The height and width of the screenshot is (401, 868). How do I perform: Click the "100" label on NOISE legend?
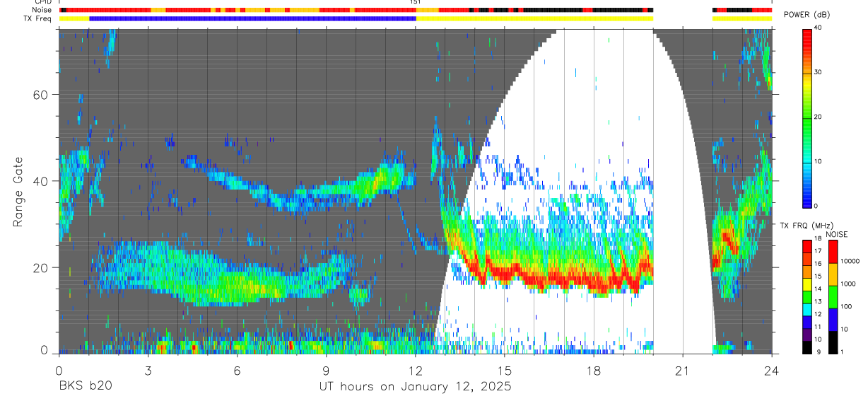pyautogui.click(x=845, y=306)
